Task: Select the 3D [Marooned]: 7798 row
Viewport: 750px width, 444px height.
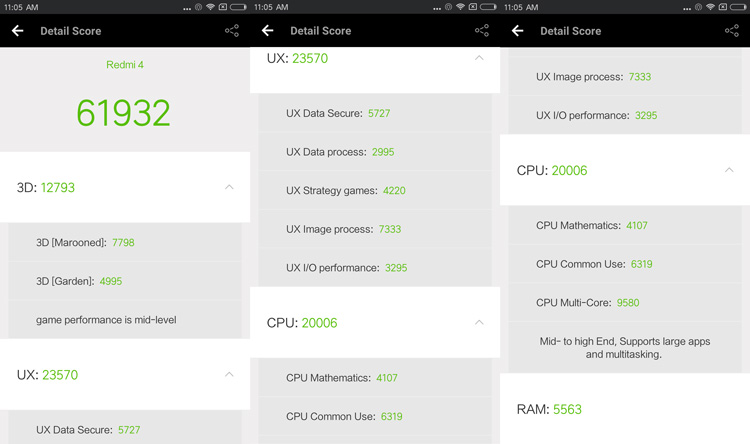Action: click(x=125, y=243)
